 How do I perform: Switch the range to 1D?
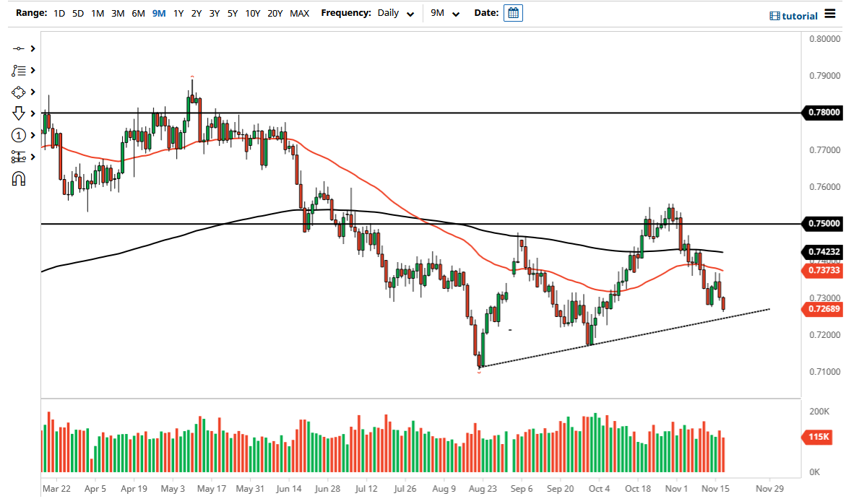pyautogui.click(x=59, y=13)
